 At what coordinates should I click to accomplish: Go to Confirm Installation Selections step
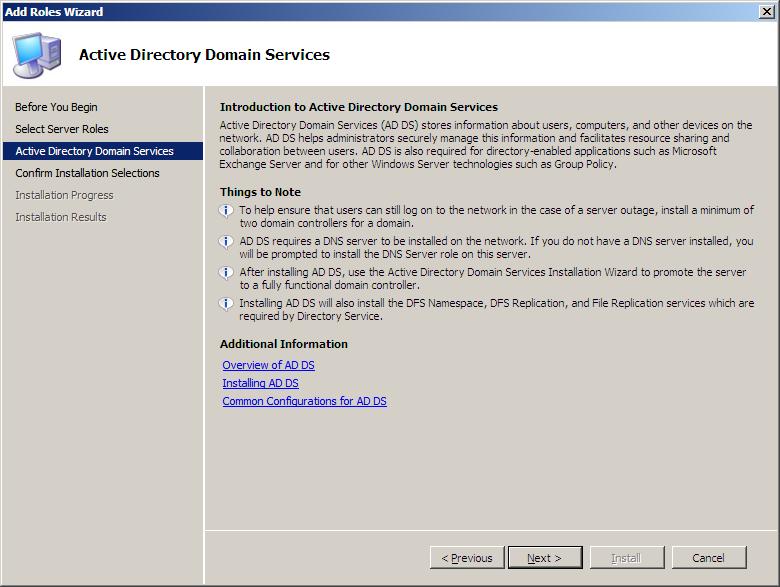click(87, 173)
